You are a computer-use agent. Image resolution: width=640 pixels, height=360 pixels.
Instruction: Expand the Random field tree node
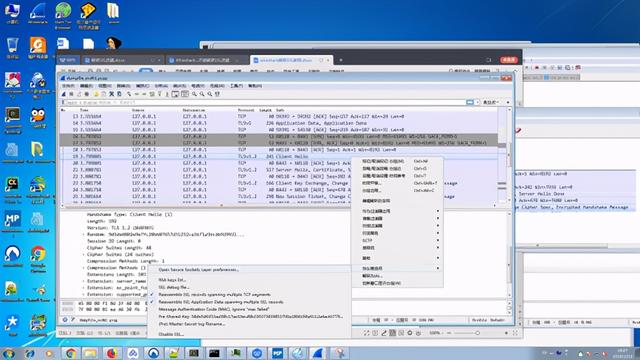(84, 235)
